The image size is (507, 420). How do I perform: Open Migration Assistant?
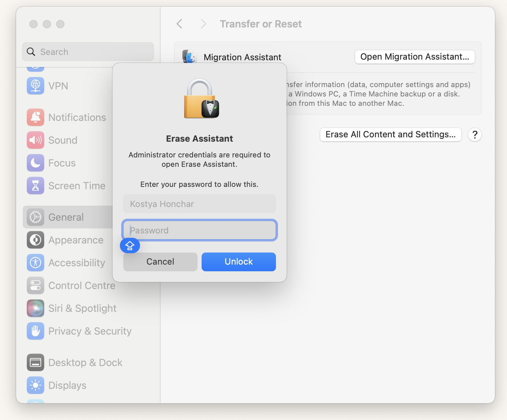(415, 57)
